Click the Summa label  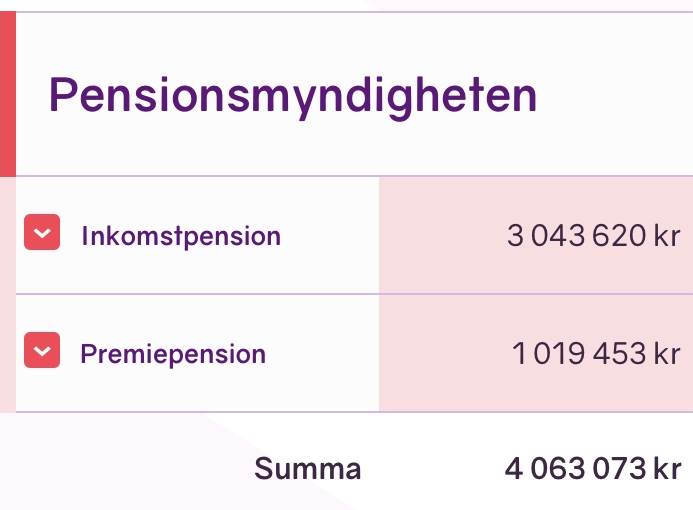click(x=308, y=469)
